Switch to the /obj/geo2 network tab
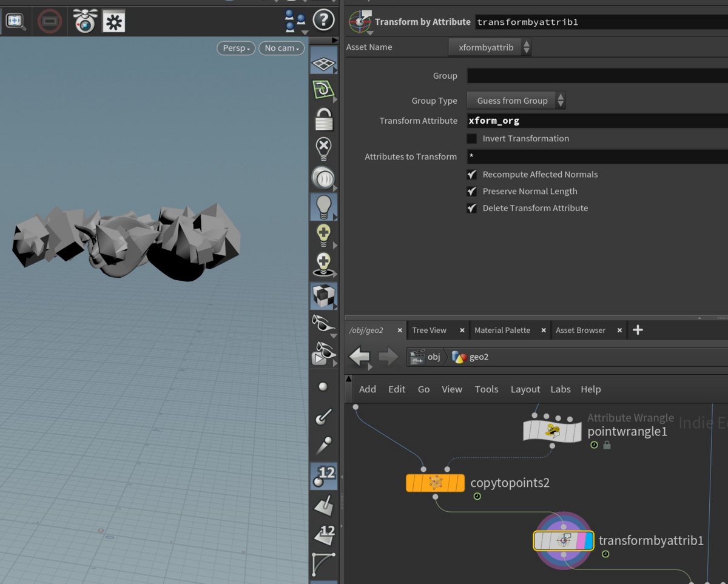 pyautogui.click(x=366, y=330)
